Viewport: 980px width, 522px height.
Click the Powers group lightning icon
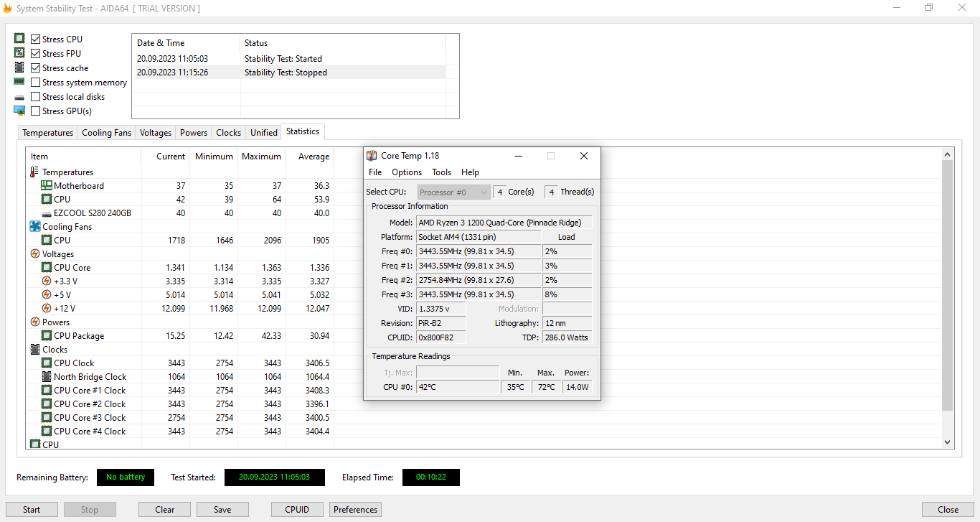point(35,322)
